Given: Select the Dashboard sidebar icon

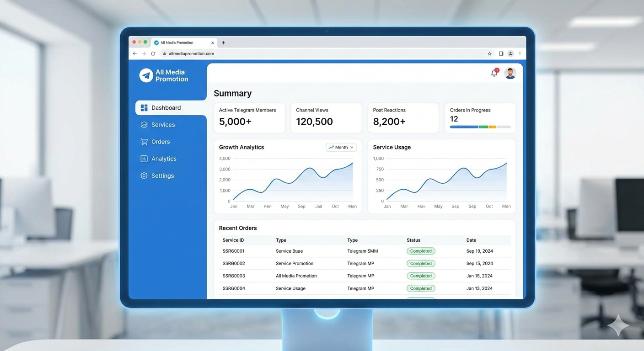Looking at the screenshot, I should [144, 107].
